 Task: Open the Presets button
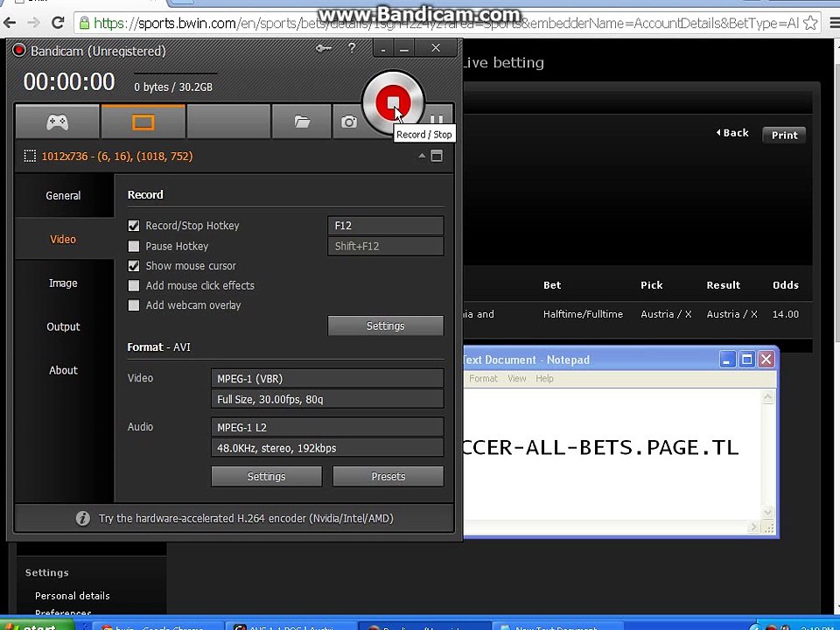point(388,476)
